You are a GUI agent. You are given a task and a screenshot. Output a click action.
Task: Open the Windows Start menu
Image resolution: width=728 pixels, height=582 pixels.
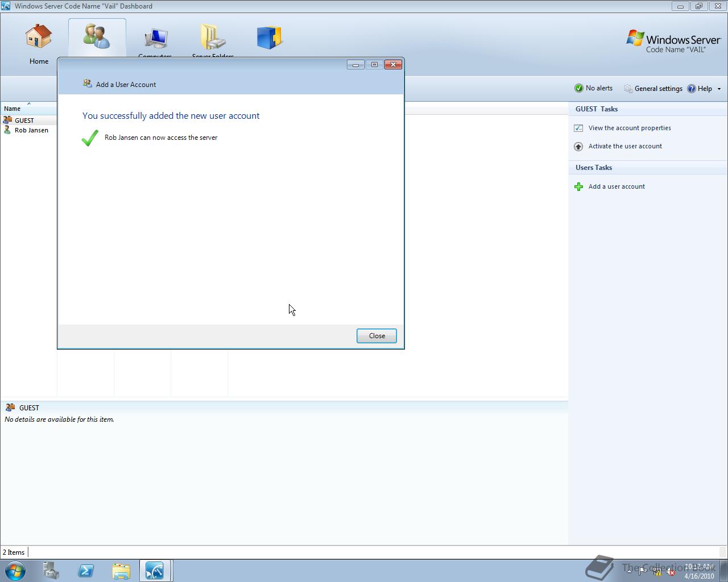coord(15,571)
